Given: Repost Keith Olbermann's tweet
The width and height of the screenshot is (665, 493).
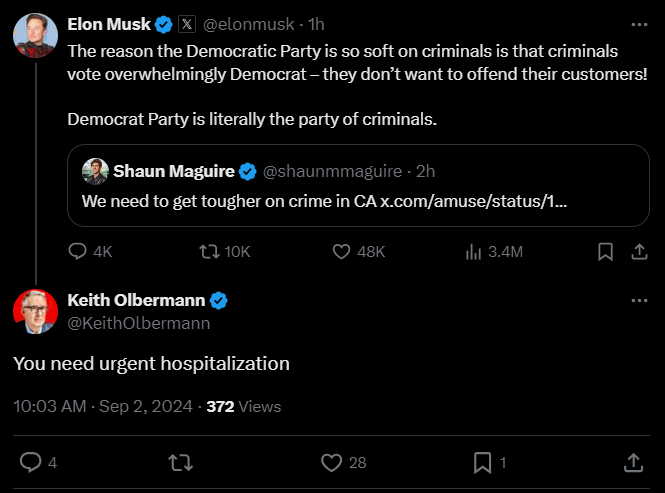Looking at the screenshot, I should pos(181,462).
